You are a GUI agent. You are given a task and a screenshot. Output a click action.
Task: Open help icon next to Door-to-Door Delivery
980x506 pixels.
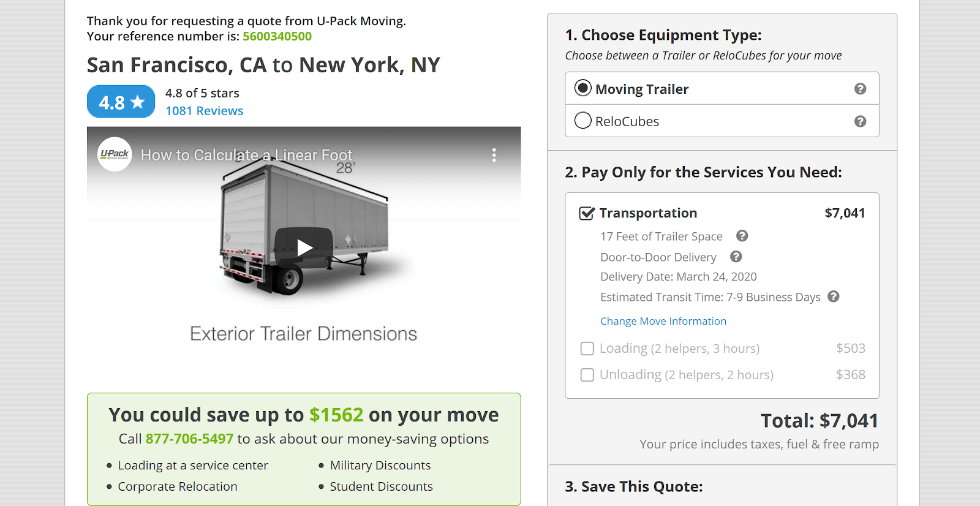click(x=736, y=257)
